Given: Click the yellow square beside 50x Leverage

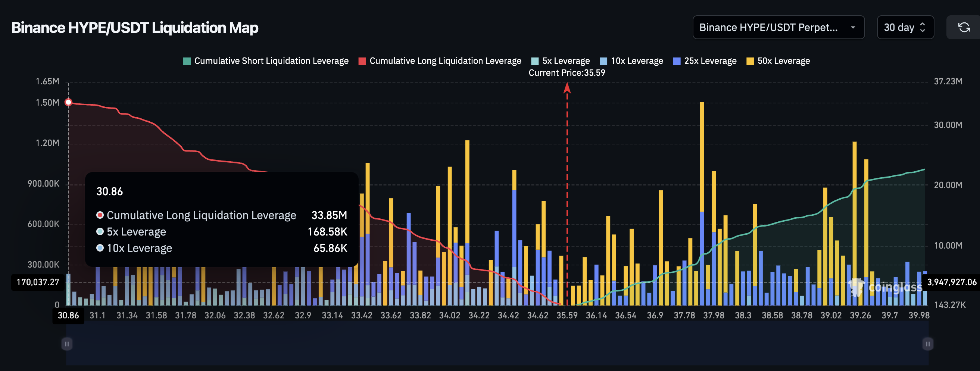Looking at the screenshot, I should tap(750, 60).
